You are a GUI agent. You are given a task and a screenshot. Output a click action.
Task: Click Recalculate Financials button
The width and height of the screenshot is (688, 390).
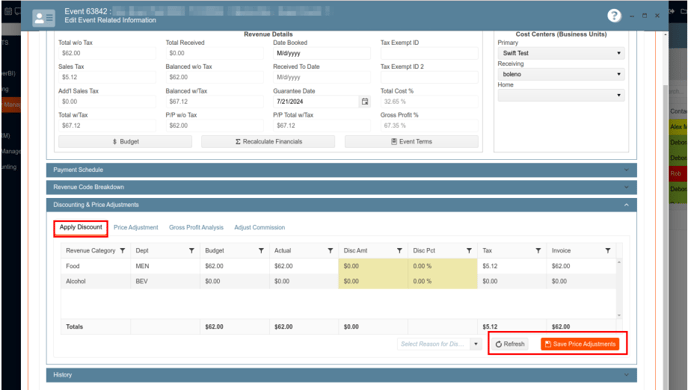[268, 142]
